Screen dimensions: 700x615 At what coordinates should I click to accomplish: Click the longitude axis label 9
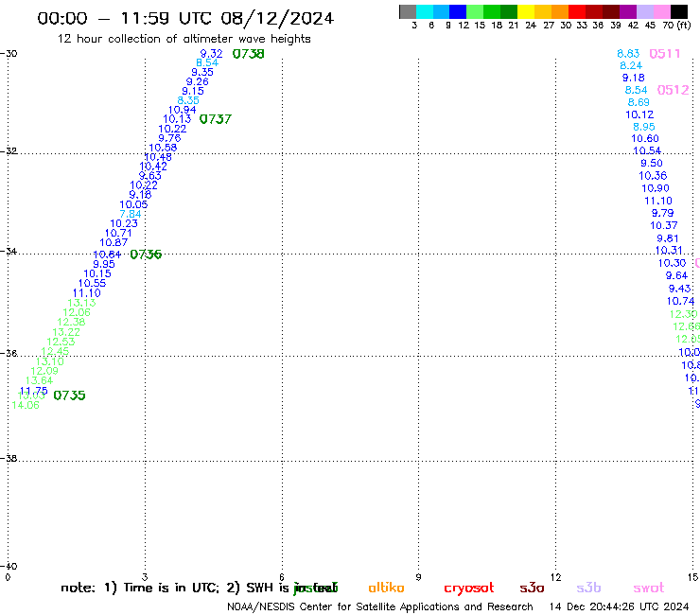coord(418,577)
